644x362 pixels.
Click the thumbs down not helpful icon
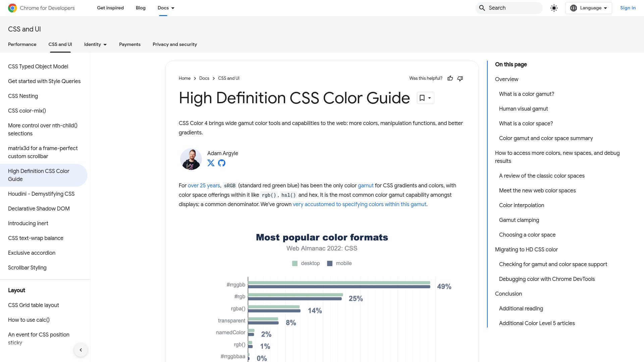pyautogui.click(x=460, y=78)
